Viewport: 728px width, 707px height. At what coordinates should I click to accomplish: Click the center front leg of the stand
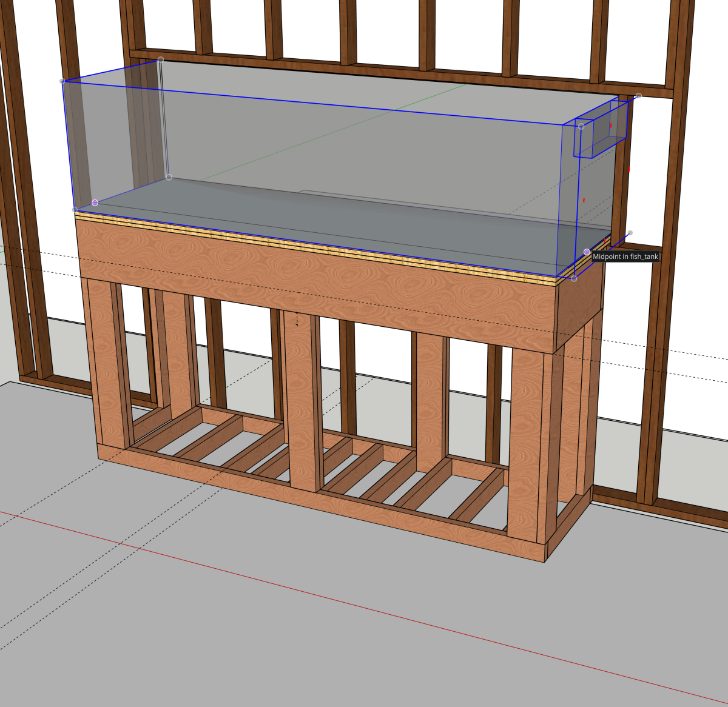coord(302,400)
